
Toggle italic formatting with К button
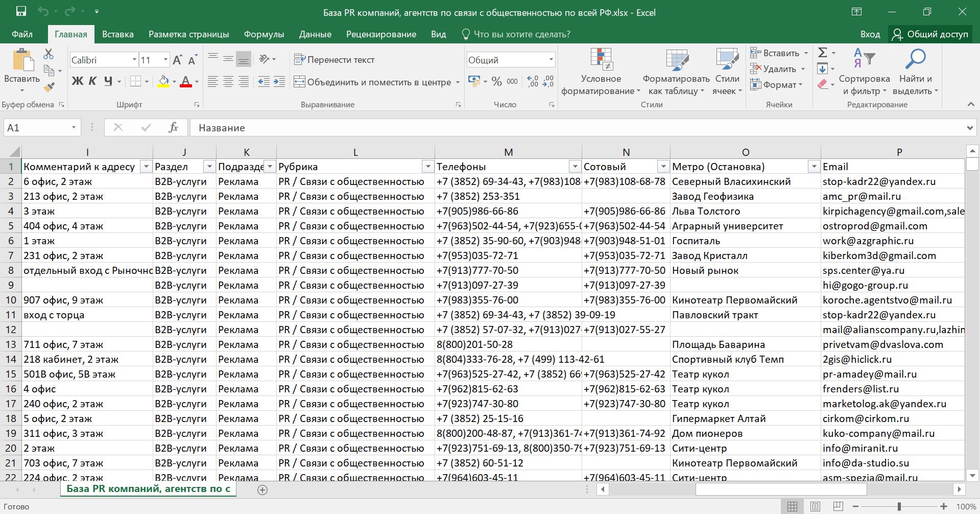point(92,81)
